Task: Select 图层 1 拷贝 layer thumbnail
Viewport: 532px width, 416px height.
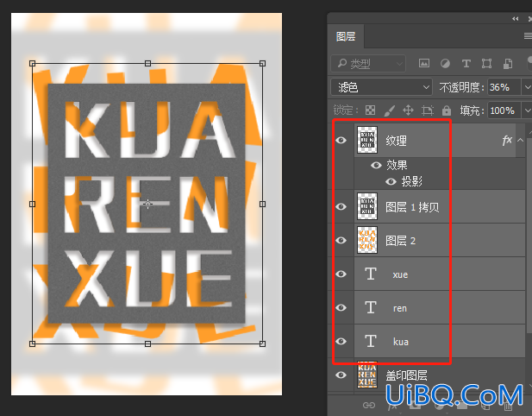Action: pos(367,206)
